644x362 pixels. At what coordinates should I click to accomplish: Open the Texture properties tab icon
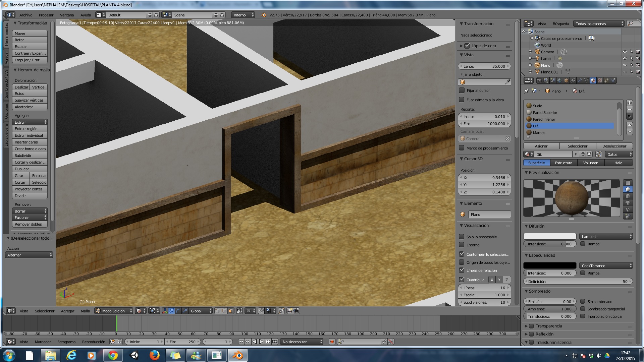(x=600, y=80)
